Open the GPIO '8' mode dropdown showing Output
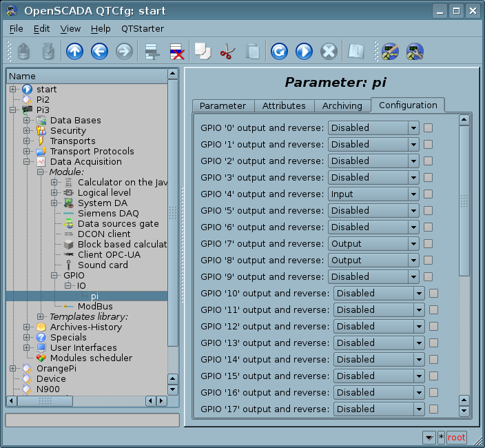This screenshot has height=448, width=485. [x=373, y=260]
